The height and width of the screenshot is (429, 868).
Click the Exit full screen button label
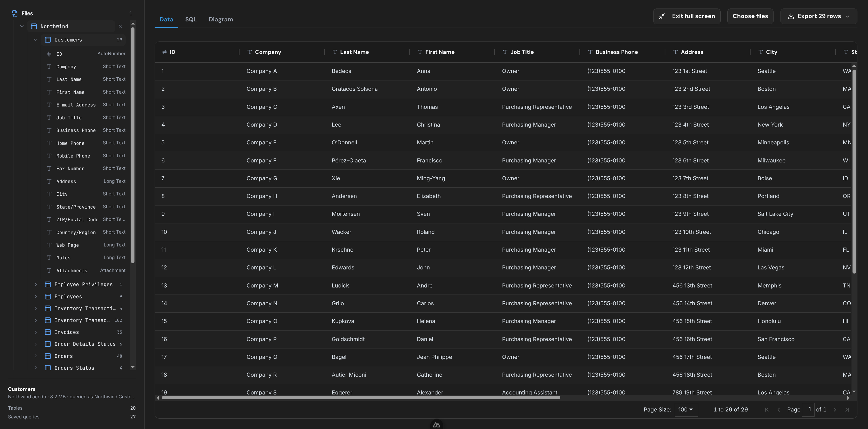[x=693, y=16]
